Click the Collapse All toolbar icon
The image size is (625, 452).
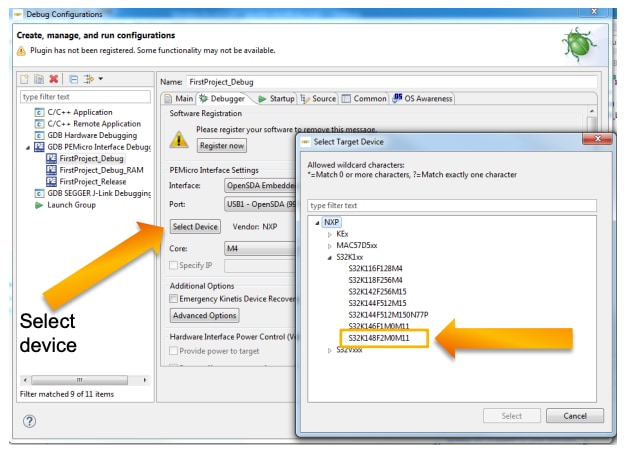pyautogui.click(x=72, y=78)
